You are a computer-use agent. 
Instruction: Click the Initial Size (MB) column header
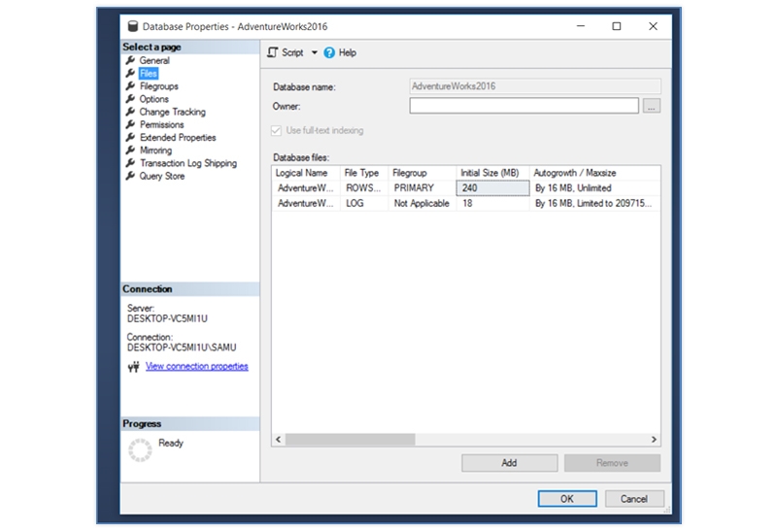492,173
